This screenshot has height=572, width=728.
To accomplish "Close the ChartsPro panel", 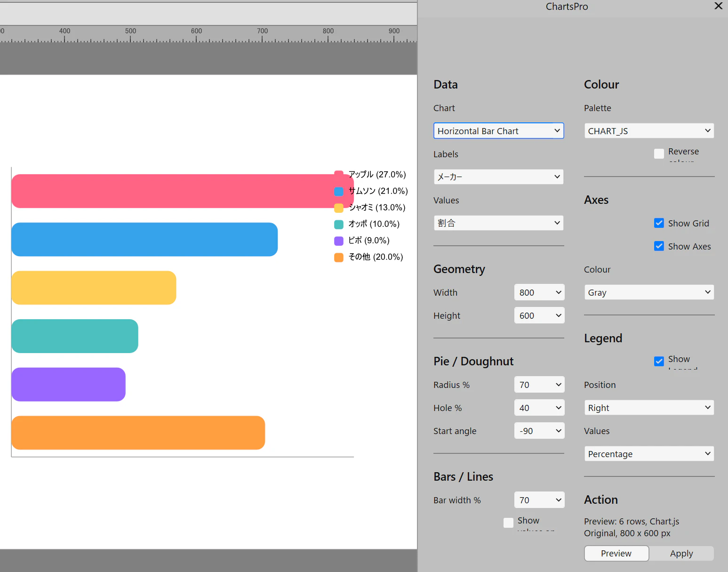I will [718, 6].
